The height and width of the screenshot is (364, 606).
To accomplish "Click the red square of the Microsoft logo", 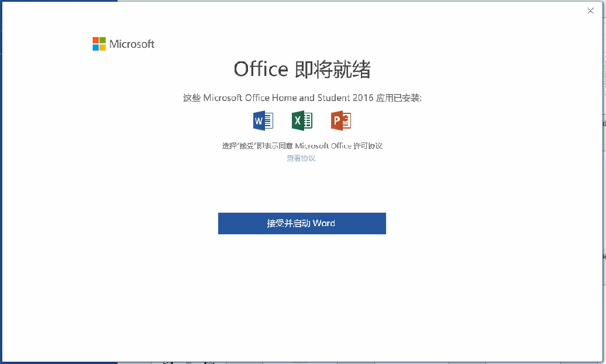I will (x=96, y=40).
